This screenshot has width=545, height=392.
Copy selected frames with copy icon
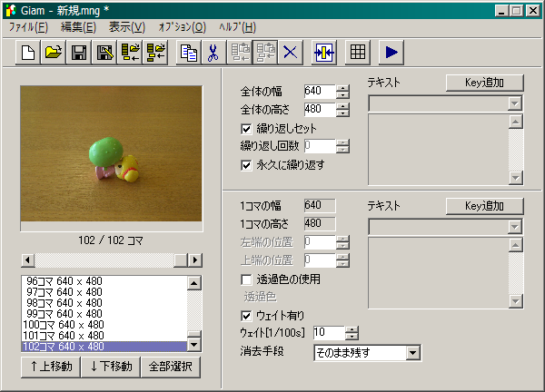click(189, 53)
